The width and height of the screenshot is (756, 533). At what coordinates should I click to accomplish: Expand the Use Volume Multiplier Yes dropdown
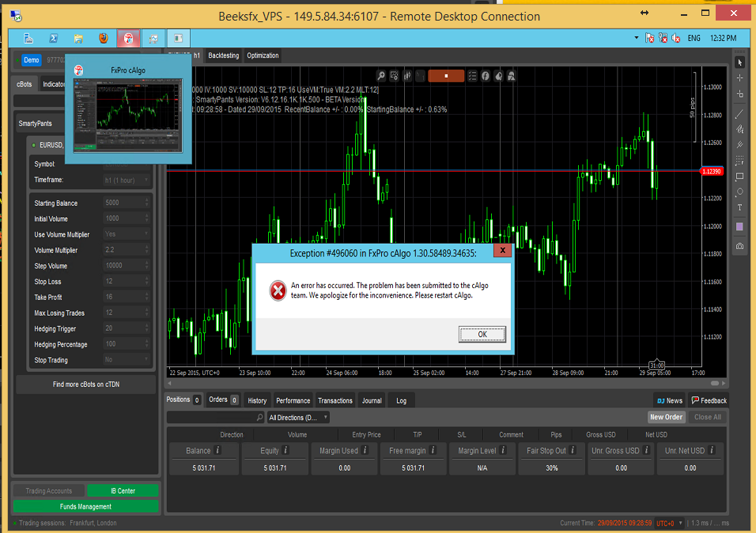pos(127,234)
